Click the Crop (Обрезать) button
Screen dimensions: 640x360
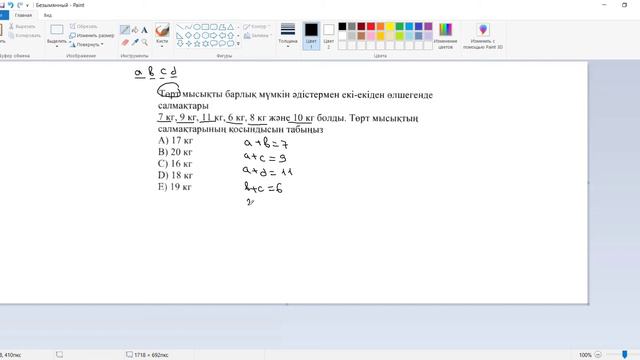(x=84, y=26)
